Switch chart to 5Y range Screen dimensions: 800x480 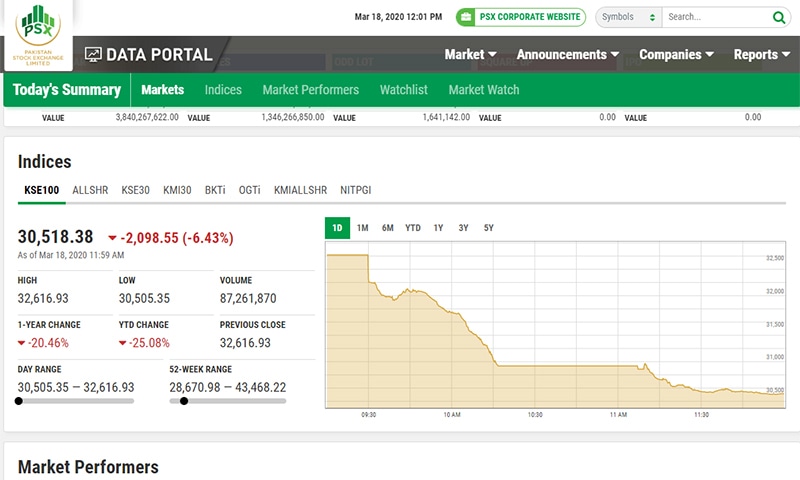[488, 228]
